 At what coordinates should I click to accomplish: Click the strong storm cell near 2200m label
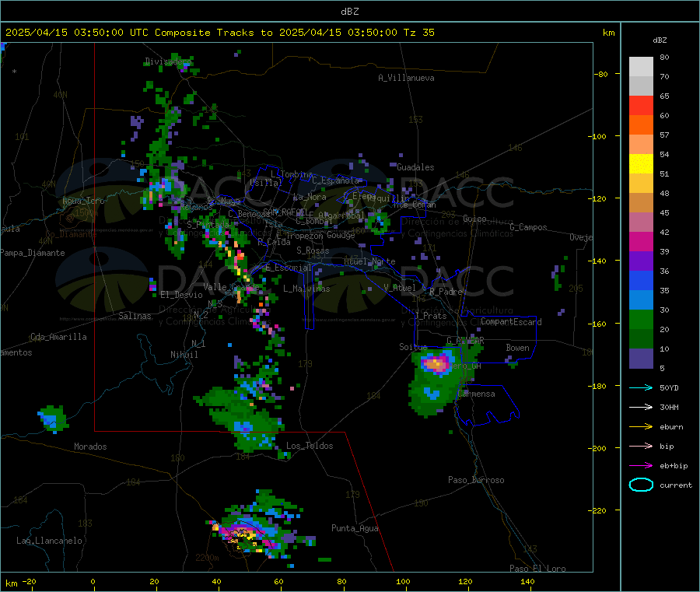click(243, 534)
